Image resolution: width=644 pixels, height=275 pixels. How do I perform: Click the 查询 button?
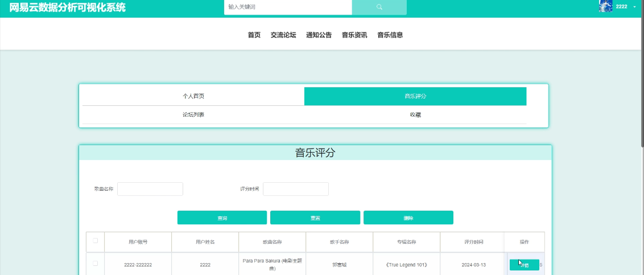[x=222, y=218]
